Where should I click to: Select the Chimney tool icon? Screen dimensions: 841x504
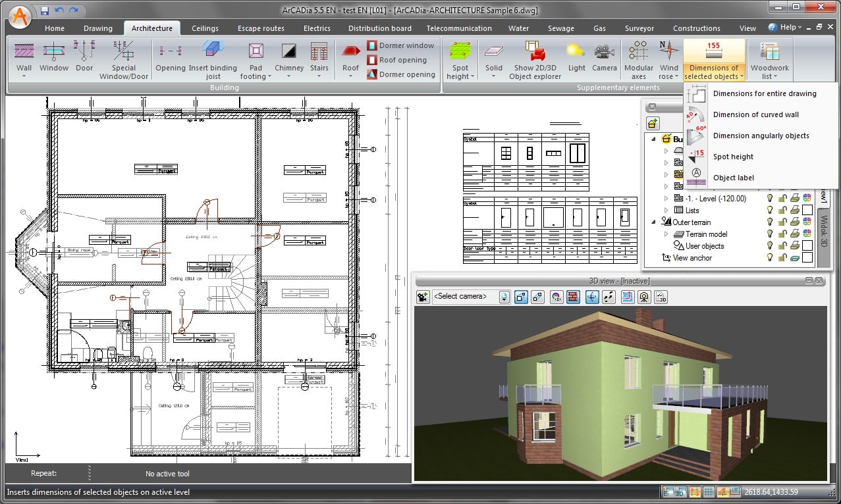[289, 52]
